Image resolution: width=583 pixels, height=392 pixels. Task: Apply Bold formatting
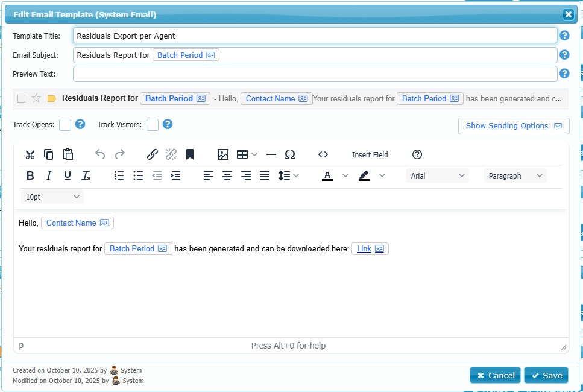30,175
